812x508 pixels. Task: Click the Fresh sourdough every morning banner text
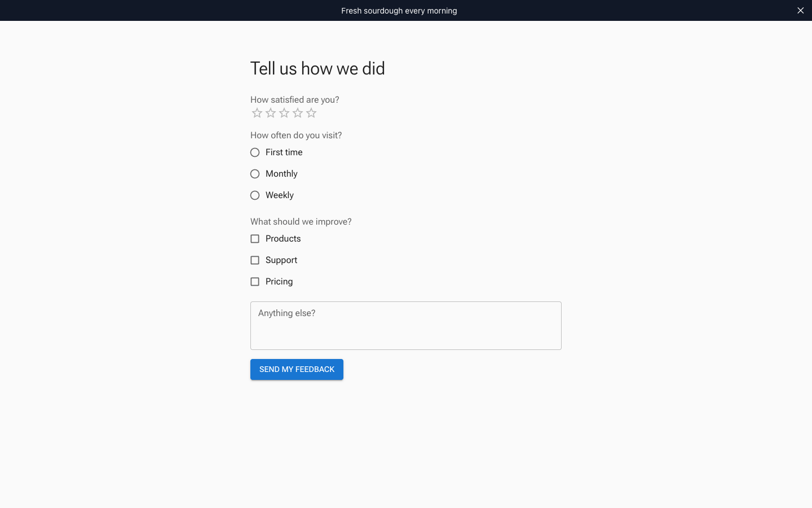pyautogui.click(x=399, y=11)
